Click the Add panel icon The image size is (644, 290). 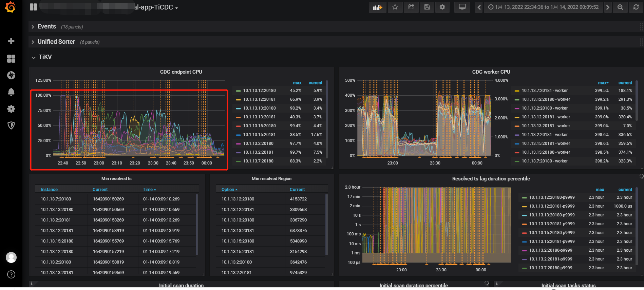point(377,7)
